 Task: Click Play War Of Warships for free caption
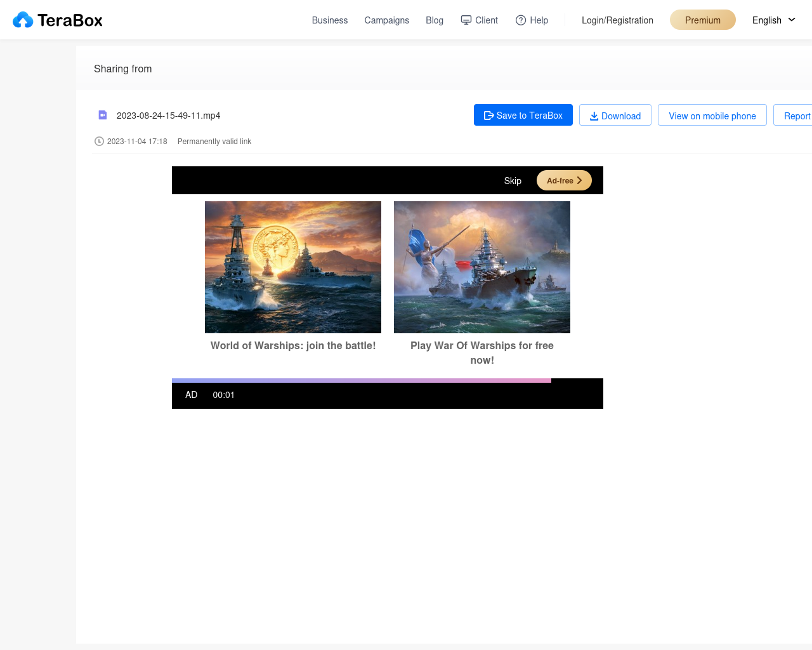482,353
